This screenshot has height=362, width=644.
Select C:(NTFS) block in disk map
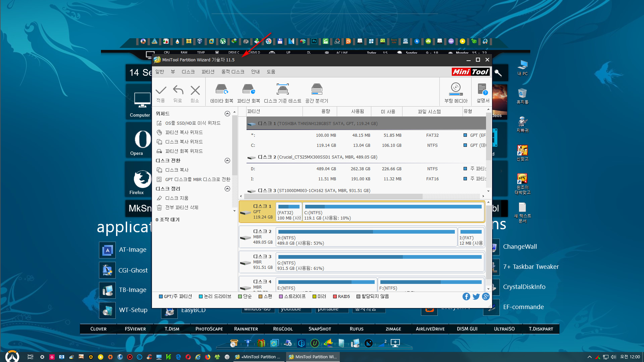click(x=393, y=212)
